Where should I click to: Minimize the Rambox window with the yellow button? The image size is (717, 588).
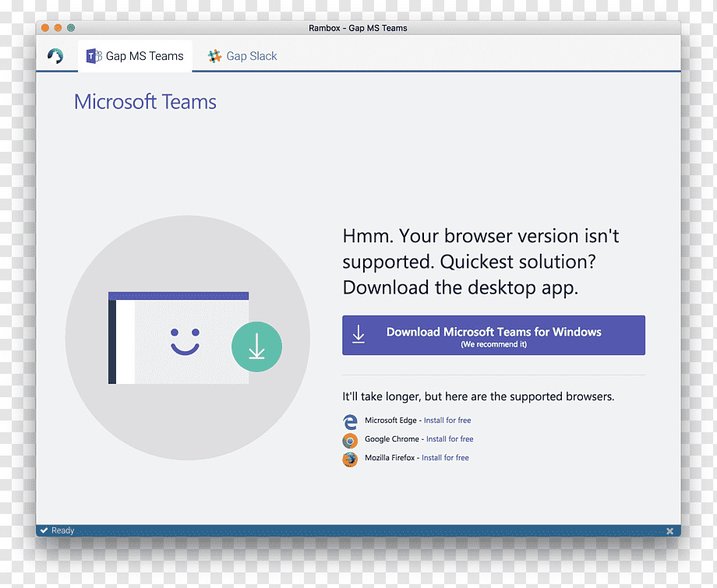coord(58,28)
